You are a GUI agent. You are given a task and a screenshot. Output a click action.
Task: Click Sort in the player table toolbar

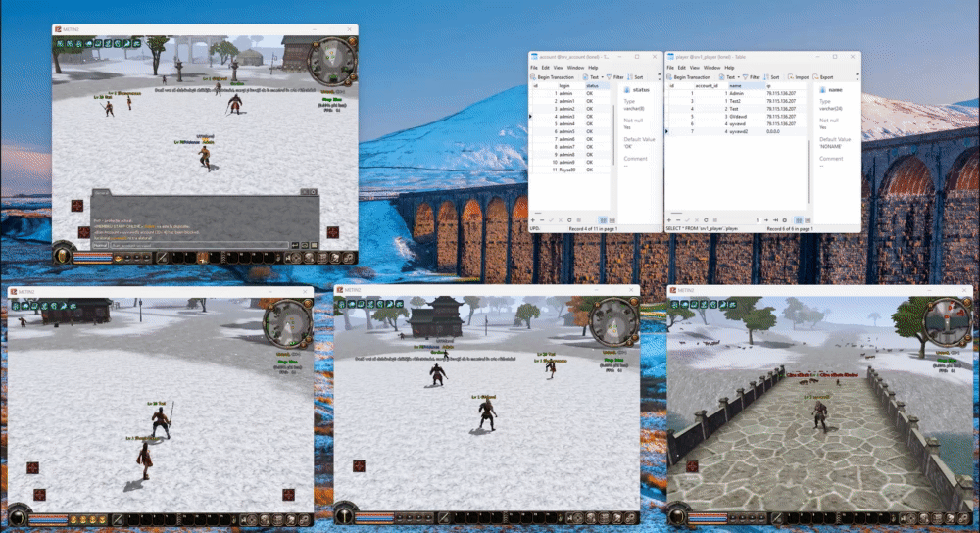click(x=772, y=77)
